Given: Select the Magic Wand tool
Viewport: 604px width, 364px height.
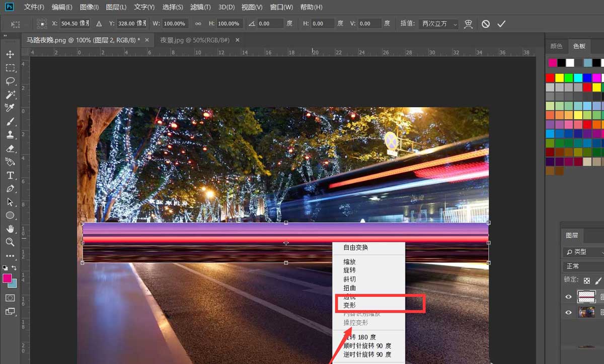Looking at the screenshot, I should pos(10,95).
